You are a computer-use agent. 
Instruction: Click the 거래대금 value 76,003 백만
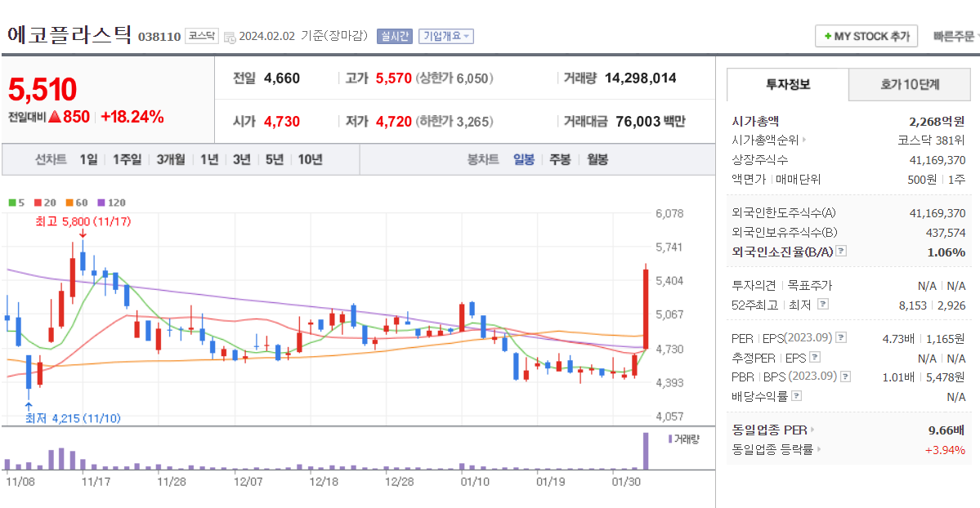(x=651, y=121)
